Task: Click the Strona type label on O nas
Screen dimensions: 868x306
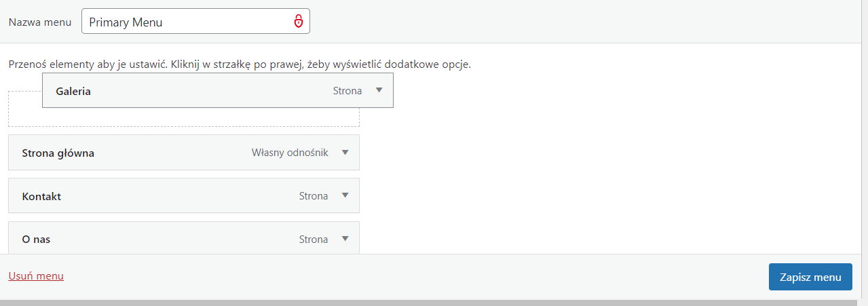Action: point(314,240)
